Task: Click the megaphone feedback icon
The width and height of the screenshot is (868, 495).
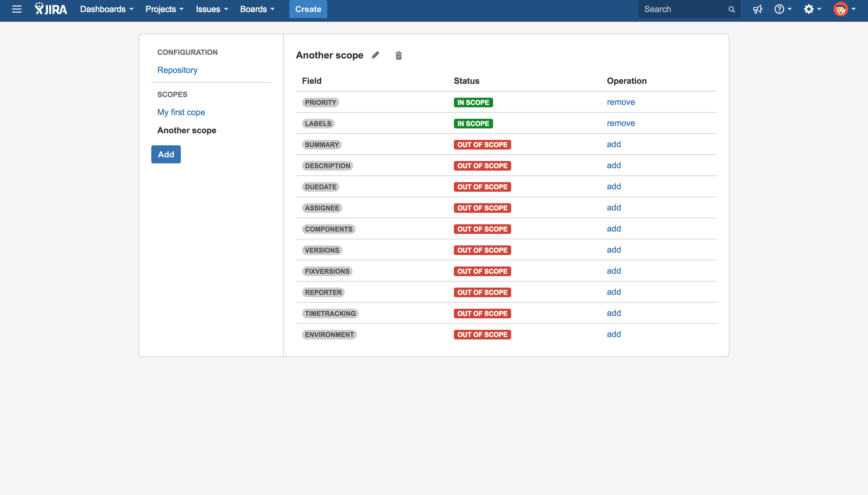Action: click(758, 9)
